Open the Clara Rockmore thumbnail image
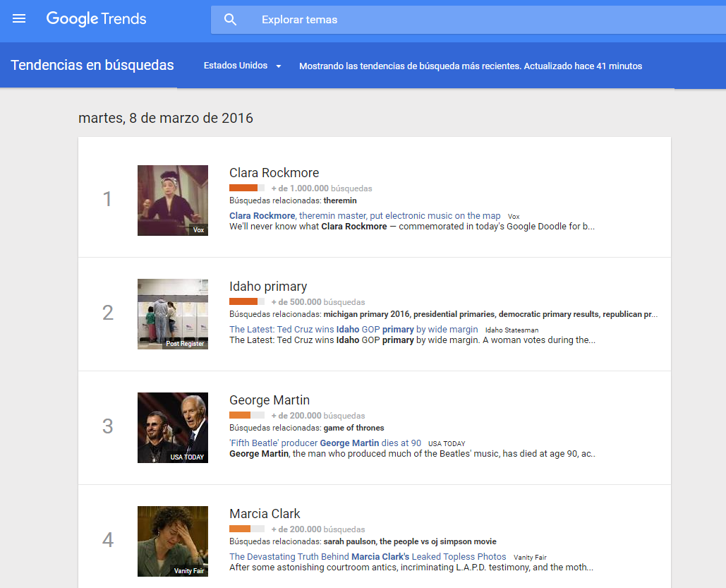Image resolution: width=726 pixels, height=588 pixels. click(x=173, y=200)
